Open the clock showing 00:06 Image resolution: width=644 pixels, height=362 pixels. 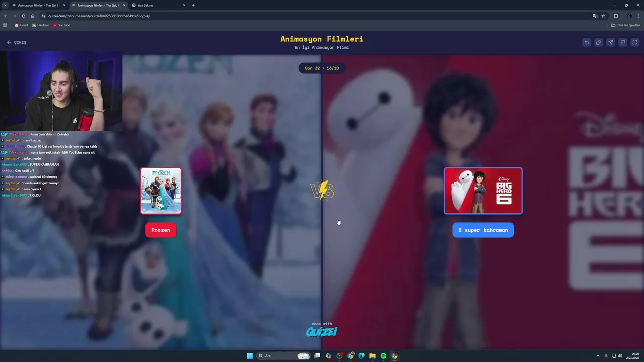[x=633, y=356]
